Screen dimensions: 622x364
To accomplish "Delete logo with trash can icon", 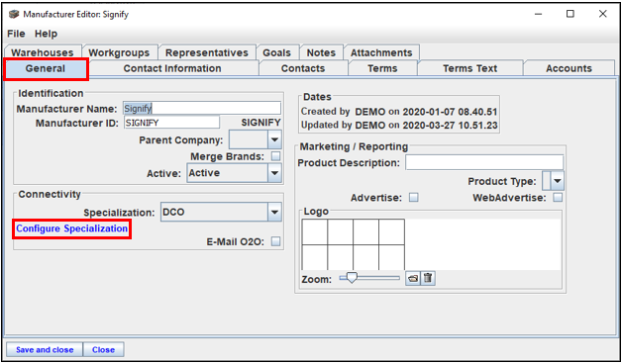I will [428, 278].
